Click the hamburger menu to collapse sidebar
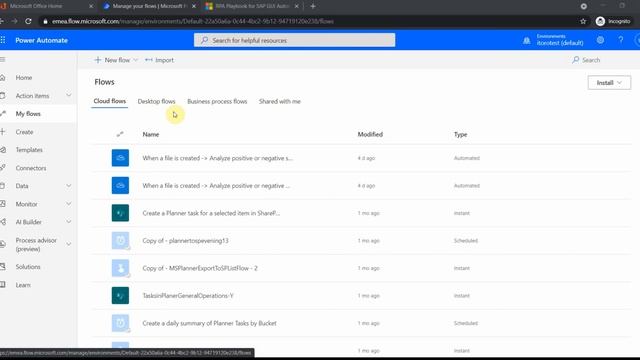This screenshot has width=640, height=360. 3,60
